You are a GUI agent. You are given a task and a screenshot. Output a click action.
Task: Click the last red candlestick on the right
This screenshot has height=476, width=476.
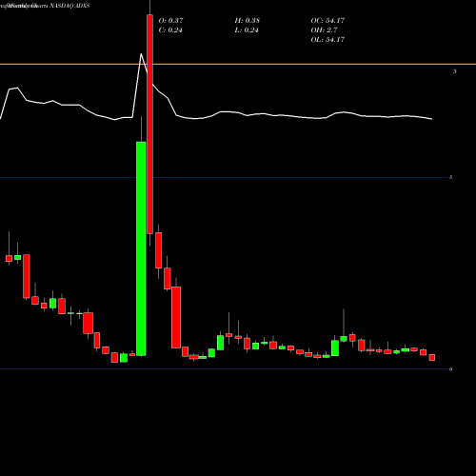tap(432, 358)
